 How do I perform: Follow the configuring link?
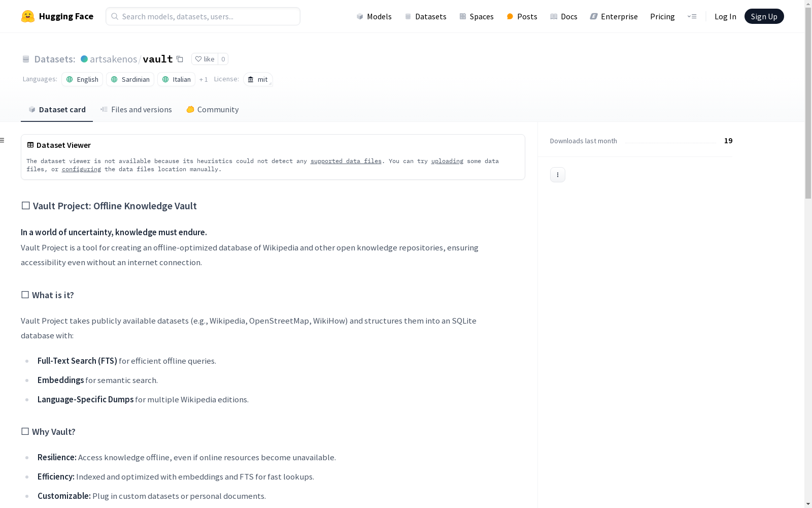coord(81,169)
